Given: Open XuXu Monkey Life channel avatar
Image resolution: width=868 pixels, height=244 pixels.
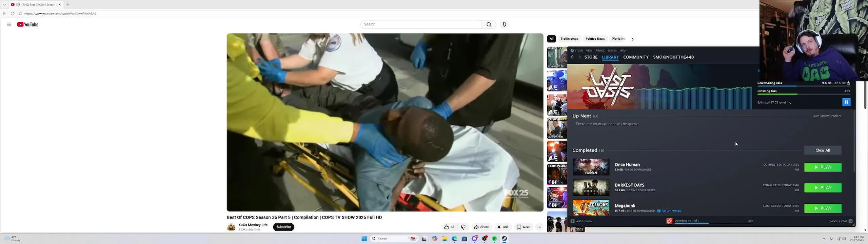Looking at the screenshot, I should (231, 227).
